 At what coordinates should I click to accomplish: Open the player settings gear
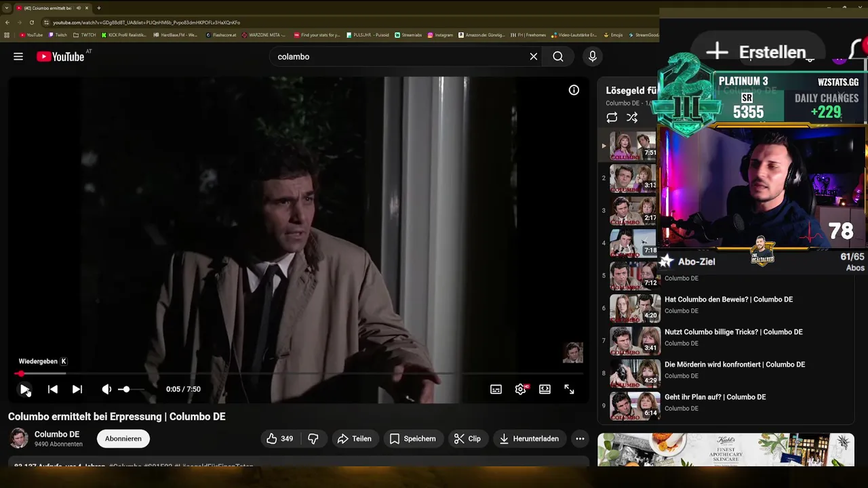click(520, 389)
